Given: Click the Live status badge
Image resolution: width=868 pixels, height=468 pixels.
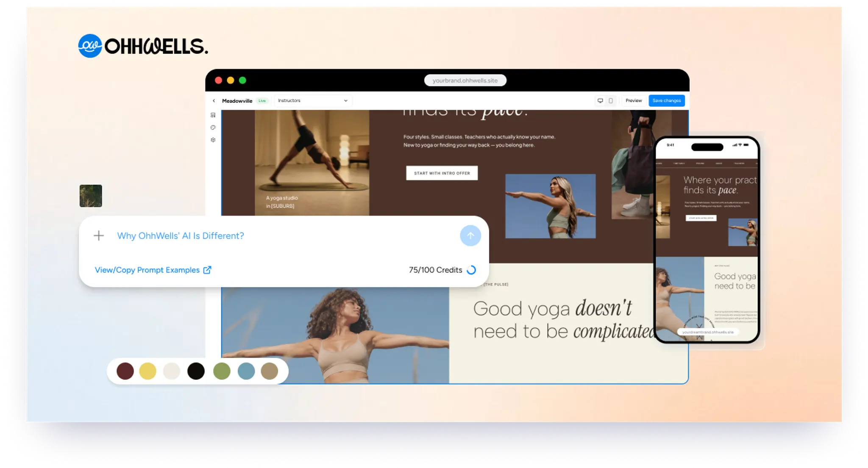Looking at the screenshot, I should [262, 101].
